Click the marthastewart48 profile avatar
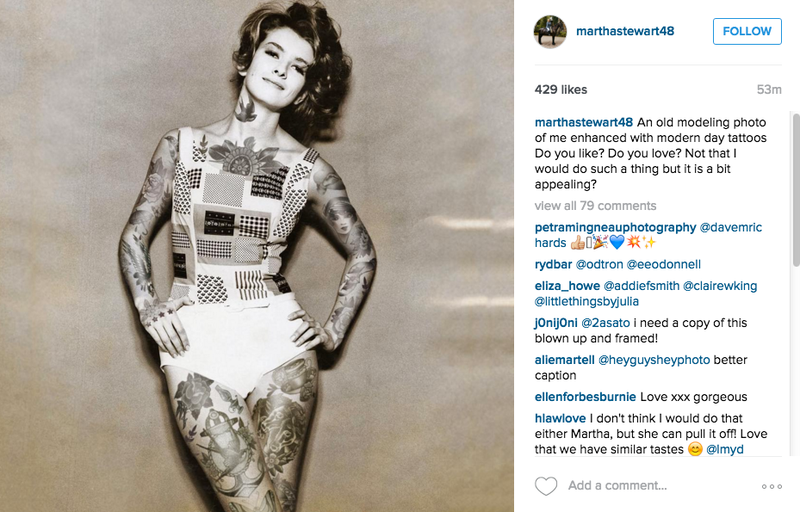Screen dimensions: 800x512 [x=550, y=32]
